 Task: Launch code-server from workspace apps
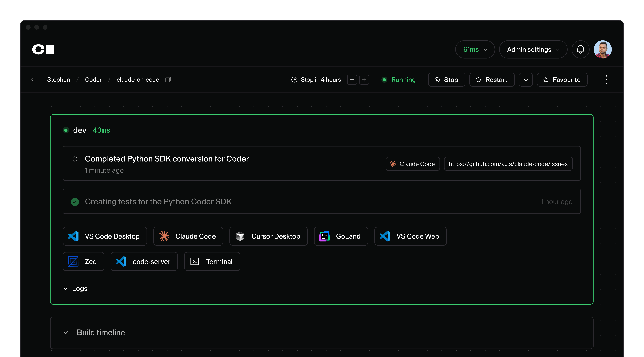pos(144,261)
